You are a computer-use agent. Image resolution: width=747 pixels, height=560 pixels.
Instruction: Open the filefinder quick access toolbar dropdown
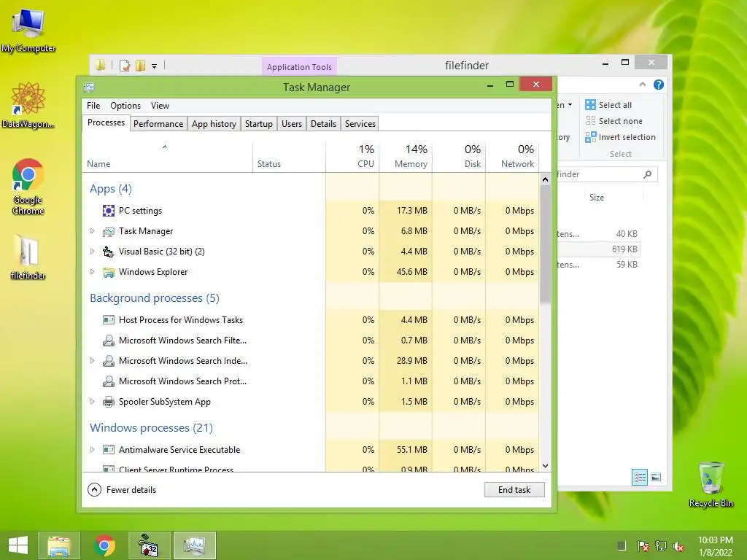155,66
